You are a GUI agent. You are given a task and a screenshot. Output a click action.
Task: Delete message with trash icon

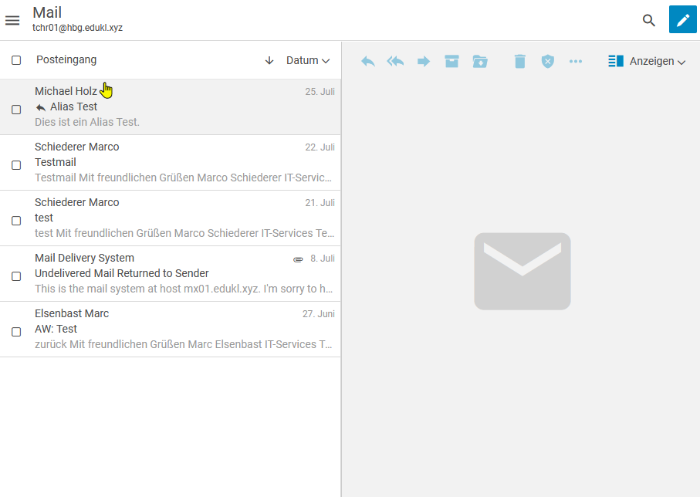(519, 62)
